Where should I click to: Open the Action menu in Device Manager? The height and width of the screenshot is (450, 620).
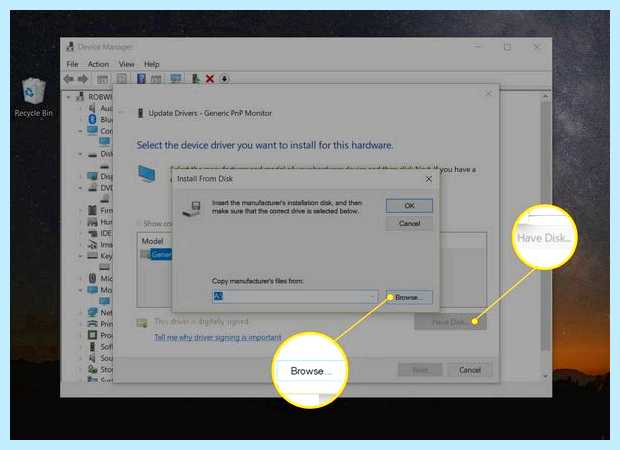98,64
